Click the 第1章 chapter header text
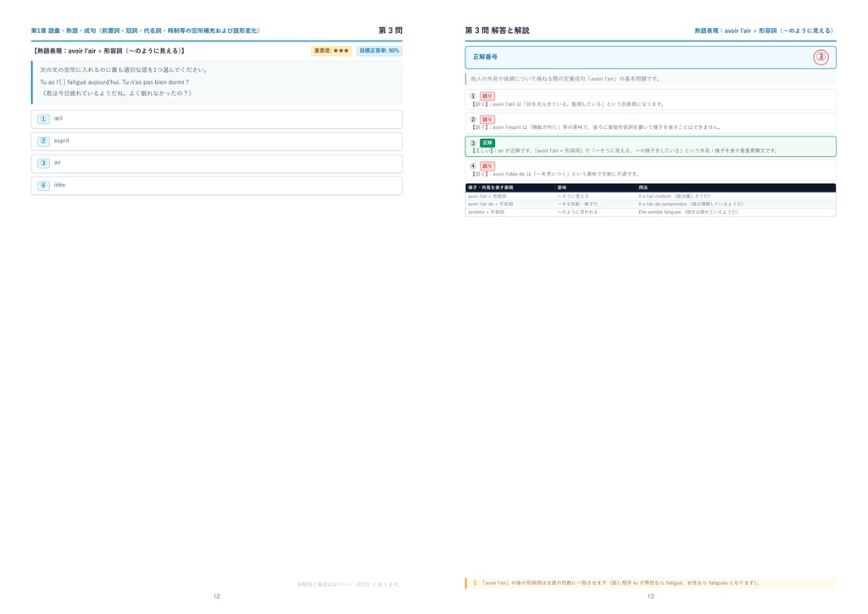Screen dimensions: 868x614 [146, 31]
